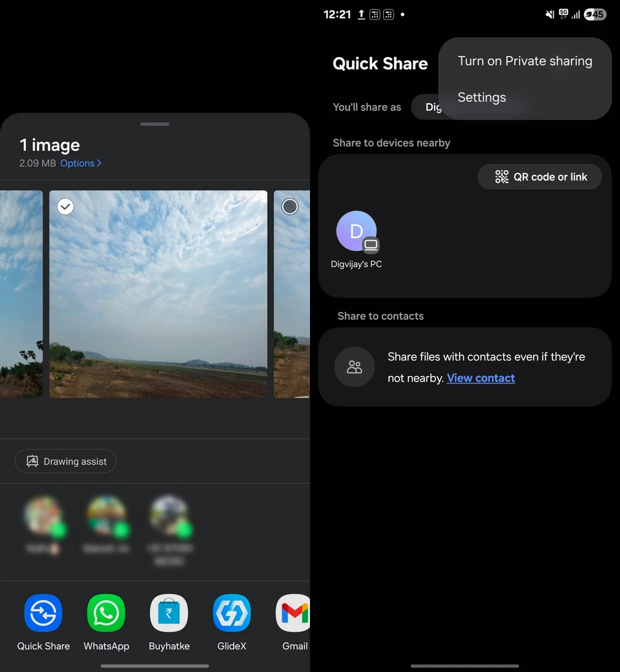Tap the Drawing assist button
620x672 pixels.
(66, 462)
